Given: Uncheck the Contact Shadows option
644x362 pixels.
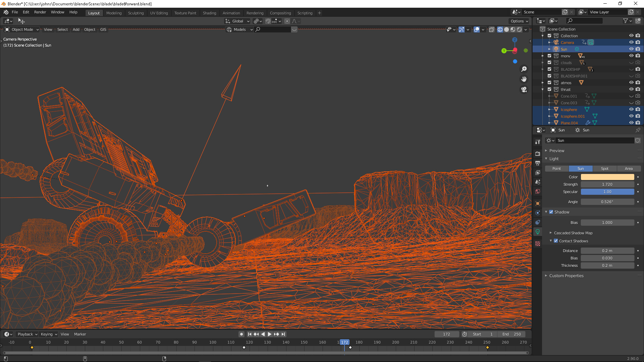Looking at the screenshot, I should [556, 241].
